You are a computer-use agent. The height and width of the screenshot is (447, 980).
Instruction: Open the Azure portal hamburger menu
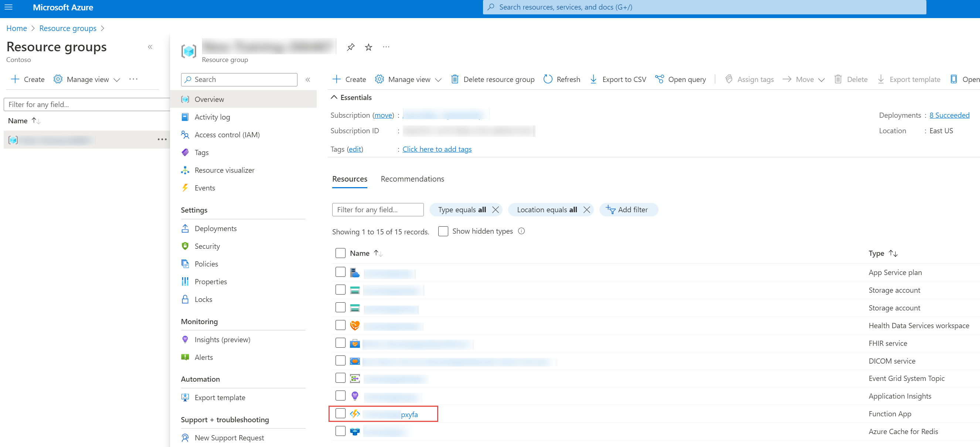pyautogui.click(x=8, y=7)
